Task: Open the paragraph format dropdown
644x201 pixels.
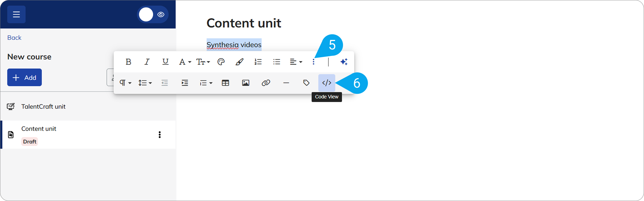Action: pos(125,83)
